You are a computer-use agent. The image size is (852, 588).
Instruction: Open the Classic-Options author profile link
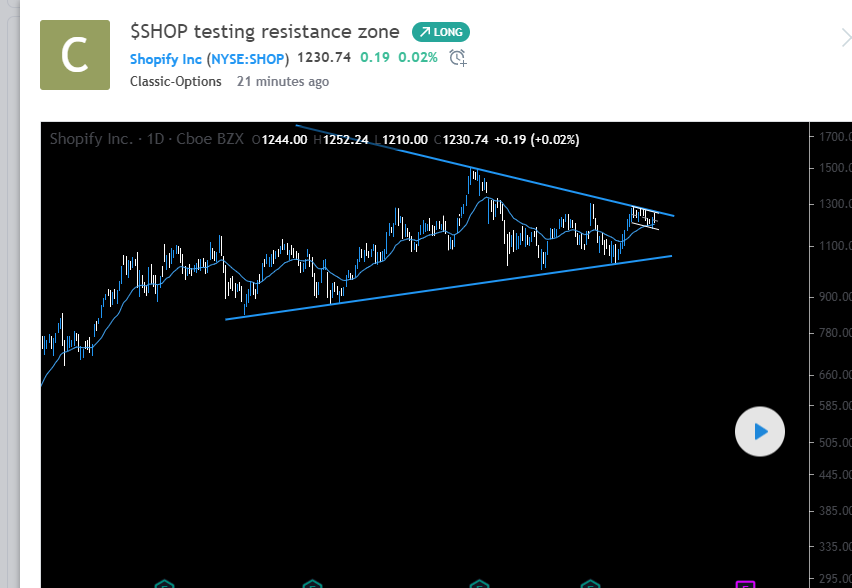click(x=176, y=82)
